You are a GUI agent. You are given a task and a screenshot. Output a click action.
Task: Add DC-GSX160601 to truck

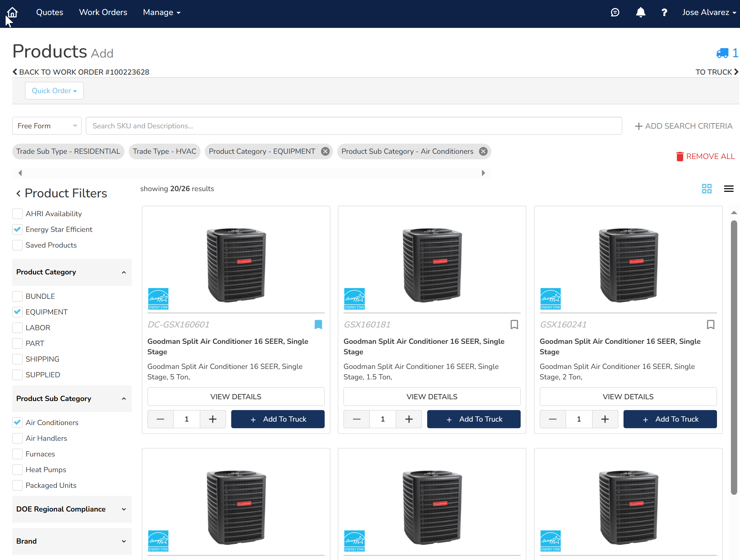278,419
